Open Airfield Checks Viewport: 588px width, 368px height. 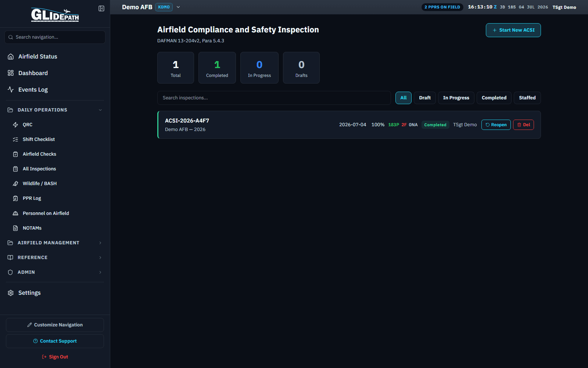tap(55, 154)
